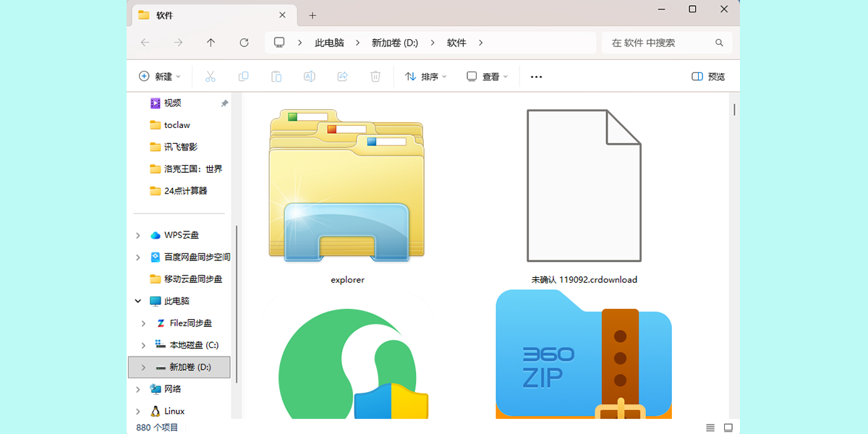The width and height of the screenshot is (868, 434).
Task: Expand the WPS云盘 tree node
Action: 138,235
